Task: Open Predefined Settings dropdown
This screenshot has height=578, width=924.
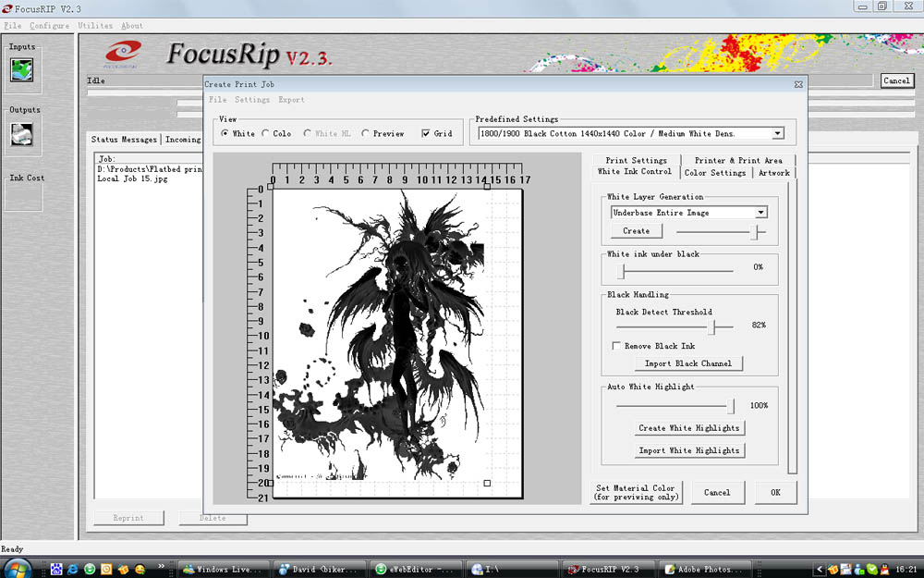Action: point(778,133)
